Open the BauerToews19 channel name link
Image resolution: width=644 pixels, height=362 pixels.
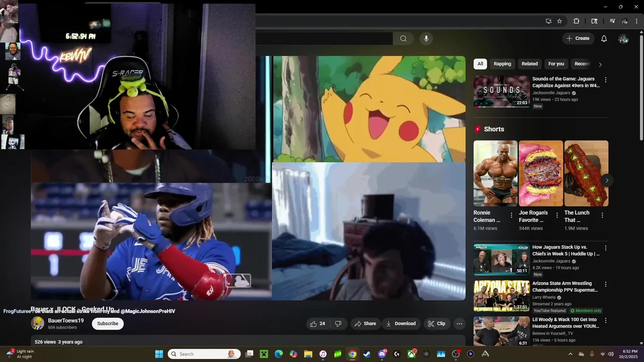point(66,321)
